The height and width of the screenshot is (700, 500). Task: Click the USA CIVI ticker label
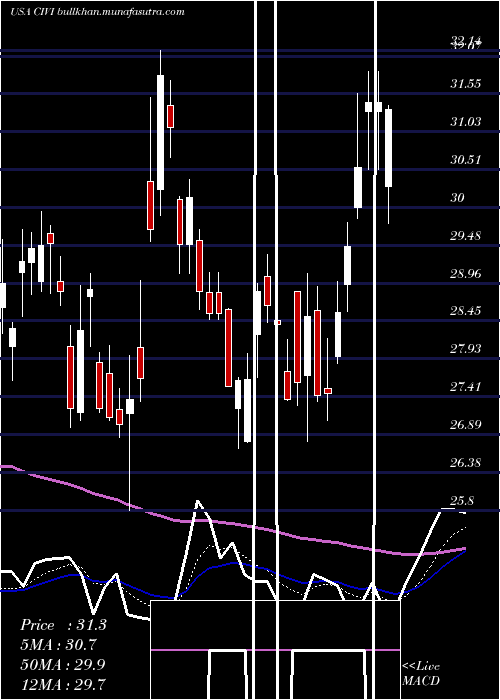tap(33, 12)
